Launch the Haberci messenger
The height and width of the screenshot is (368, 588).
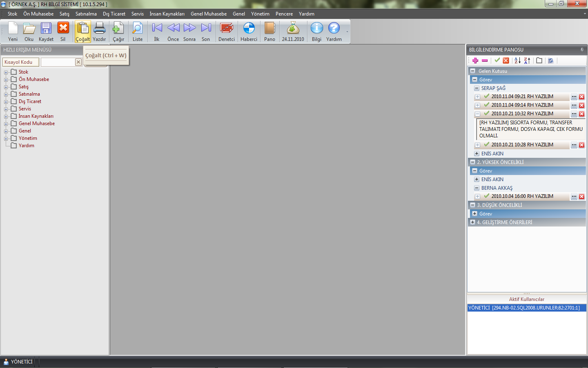pyautogui.click(x=249, y=31)
